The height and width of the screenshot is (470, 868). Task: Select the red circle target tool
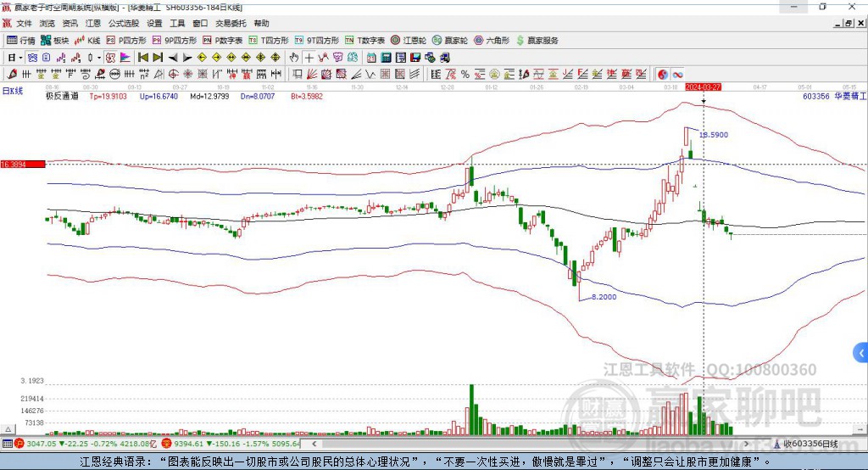(x=173, y=75)
